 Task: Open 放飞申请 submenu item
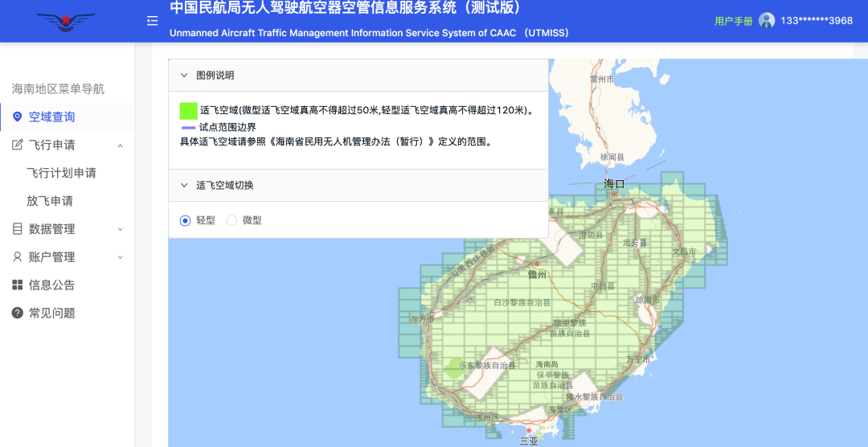[50, 201]
